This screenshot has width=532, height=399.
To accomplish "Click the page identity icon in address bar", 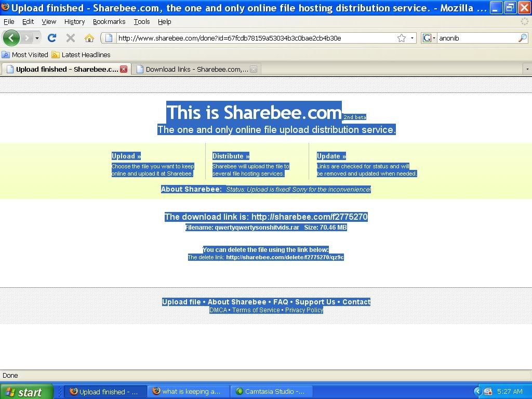I will point(109,38).
